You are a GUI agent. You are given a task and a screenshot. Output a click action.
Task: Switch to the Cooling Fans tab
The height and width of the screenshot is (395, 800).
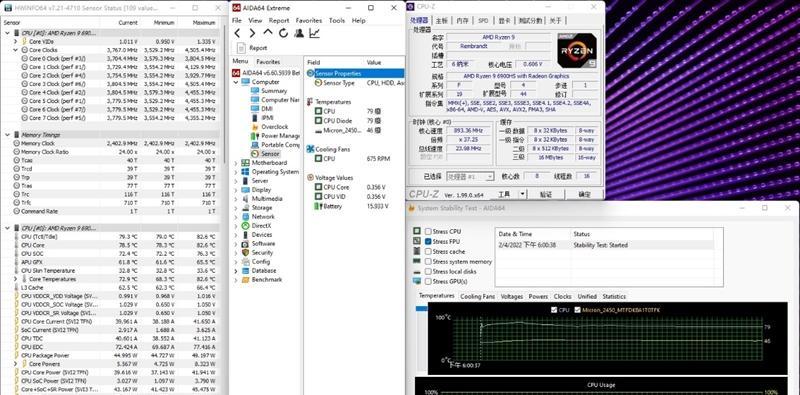click(x=478, y=297)
